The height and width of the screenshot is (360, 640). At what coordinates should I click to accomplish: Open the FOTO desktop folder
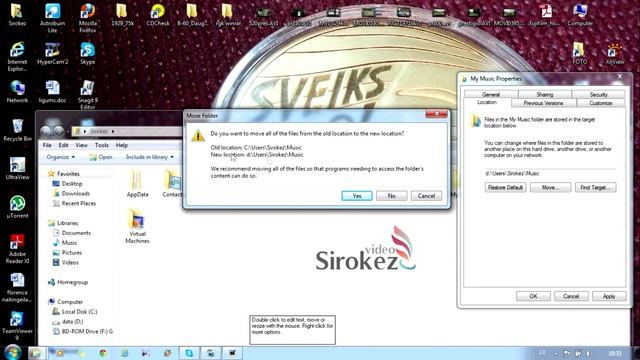tap(579, 53)
